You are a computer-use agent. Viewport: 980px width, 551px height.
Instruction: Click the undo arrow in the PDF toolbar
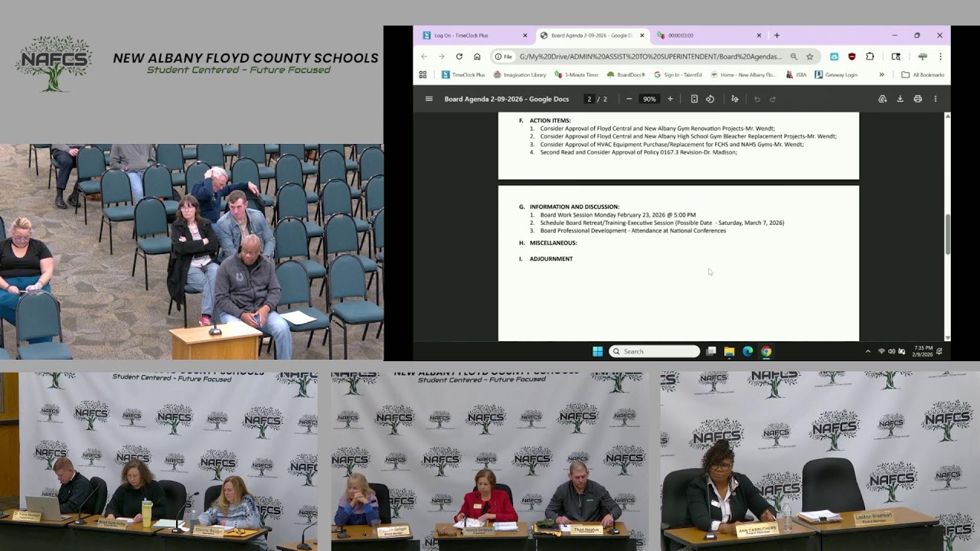click(x=757, y=99)
